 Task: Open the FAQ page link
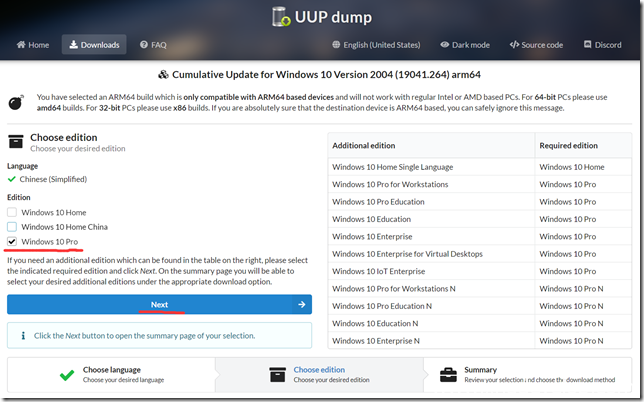[x=153, y=45]
